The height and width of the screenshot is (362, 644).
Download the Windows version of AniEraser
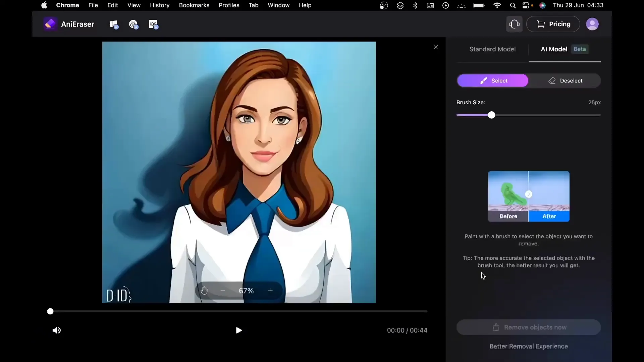114,24
